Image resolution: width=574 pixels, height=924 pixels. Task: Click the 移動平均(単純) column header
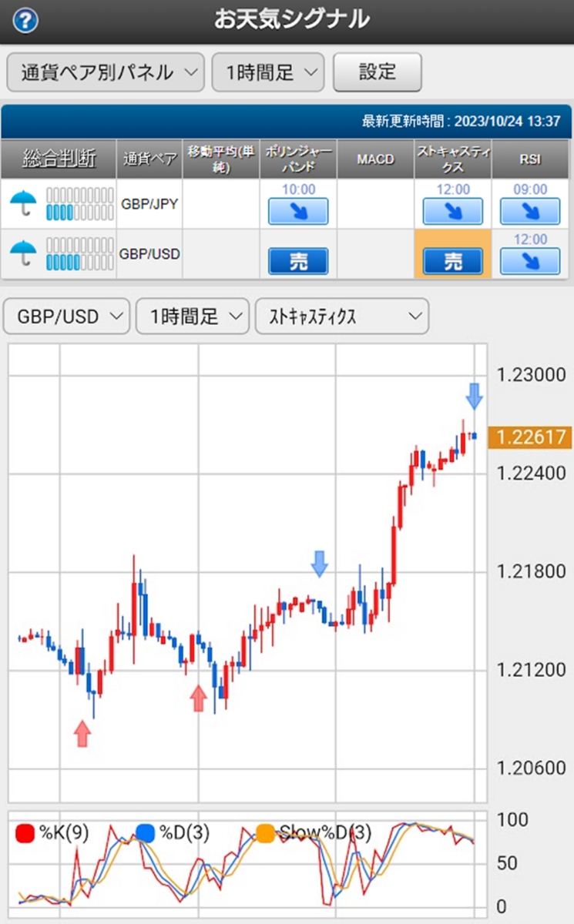tap(221, 159)
